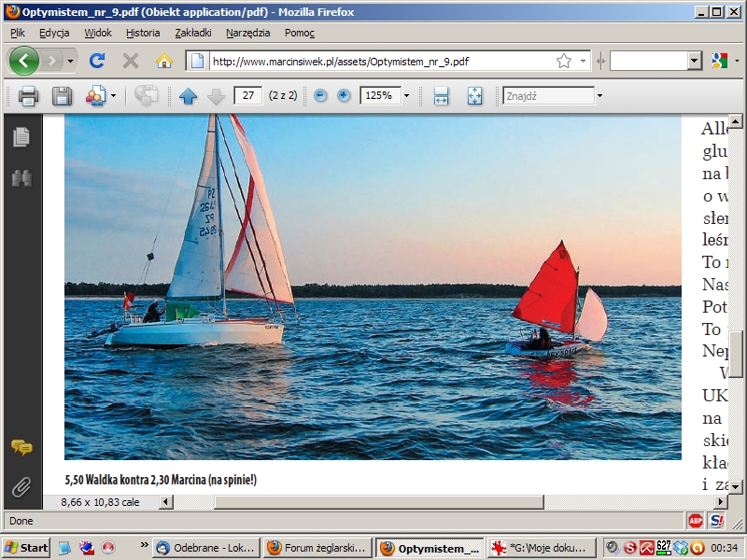Click the Firefox Home button
The width and height of the screenshot is (747, 560).
[164, 61]
